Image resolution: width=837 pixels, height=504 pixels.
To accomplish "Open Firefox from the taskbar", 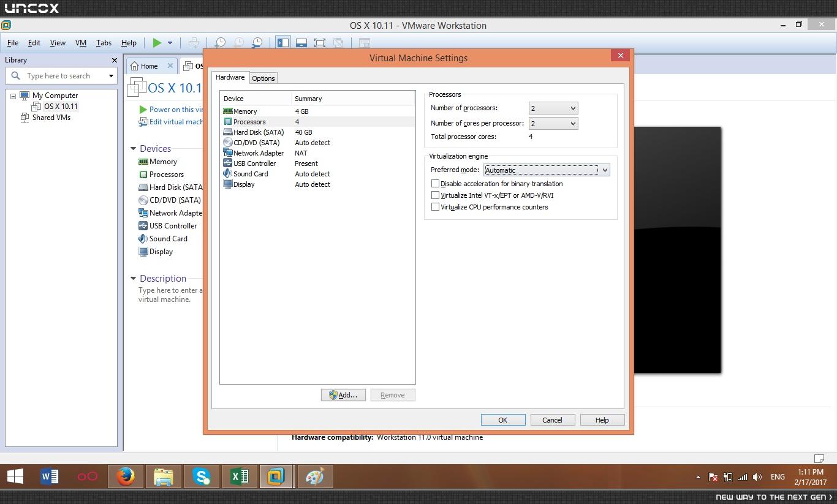I will point(126,476).
